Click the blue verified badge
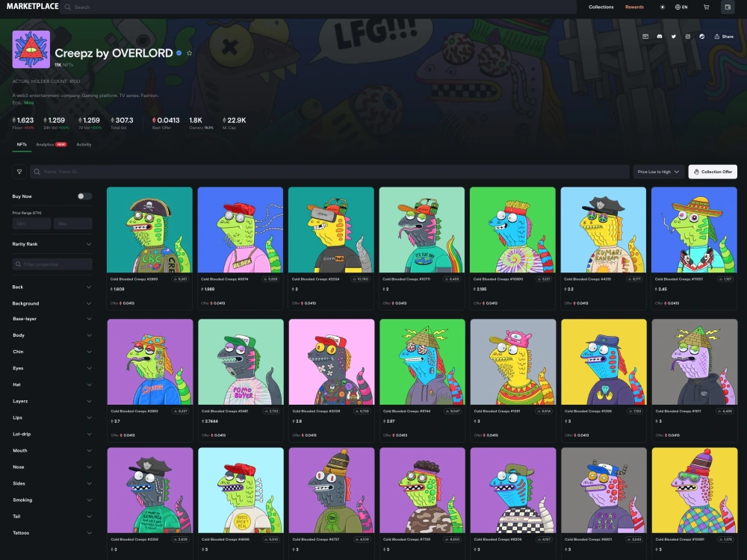747x560 pixels. [179, 53]
